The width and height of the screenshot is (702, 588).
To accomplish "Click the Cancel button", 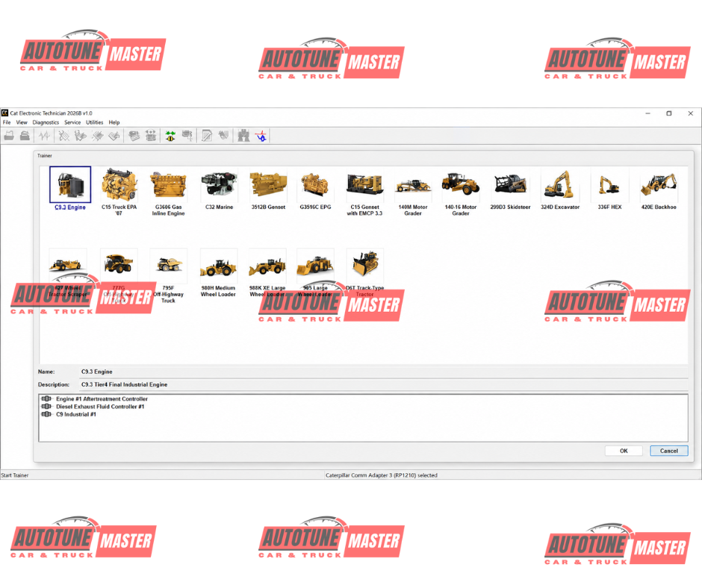I will point(669,451).
